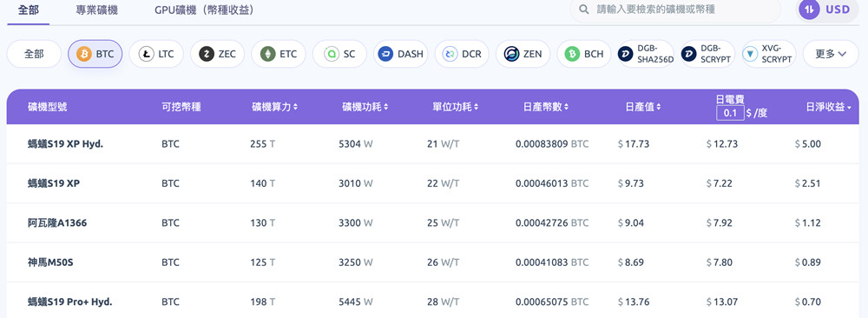The width and height of the screenshot is (868, 318).
Task: Click the search magnifier icon
Action: point(583,10)
